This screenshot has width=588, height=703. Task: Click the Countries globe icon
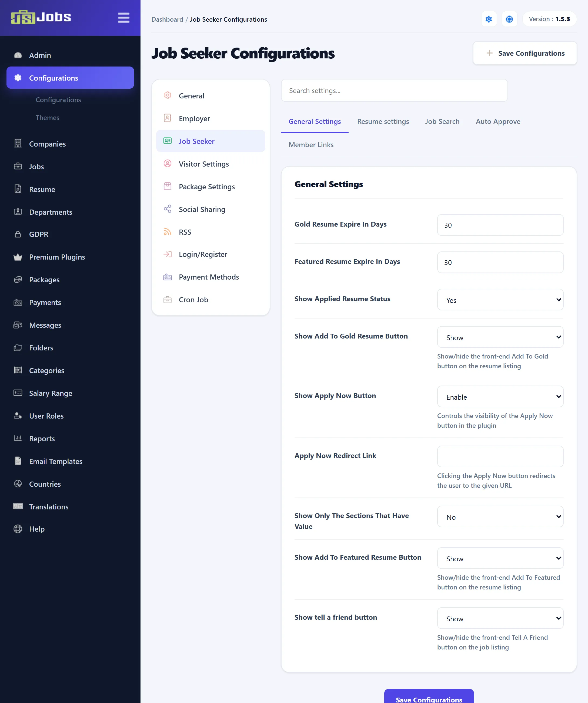tap(18, 484)
